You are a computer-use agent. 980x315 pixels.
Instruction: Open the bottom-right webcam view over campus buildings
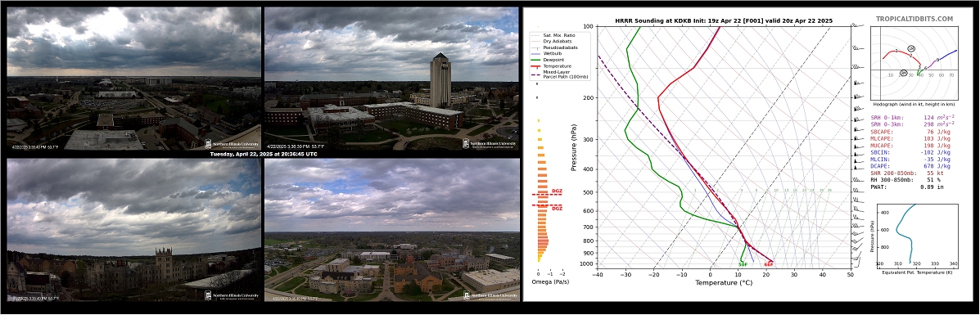click(x=391, y=229)
